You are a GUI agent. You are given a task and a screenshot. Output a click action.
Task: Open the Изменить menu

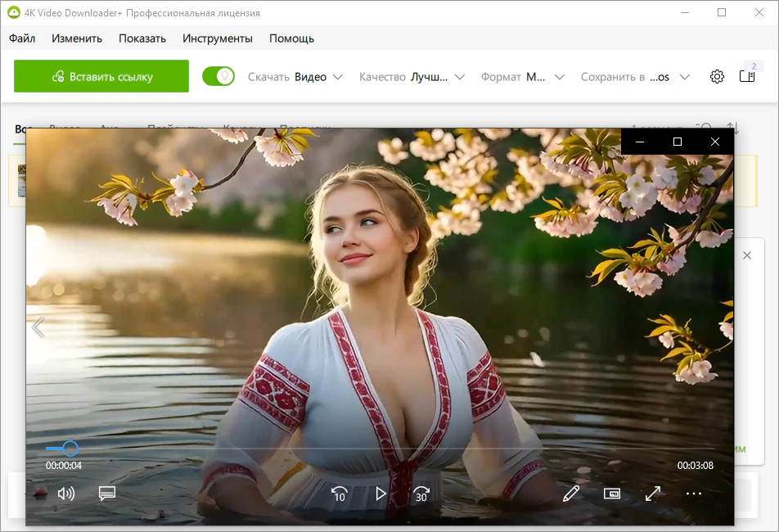pyautogui.click(x=77, y=38)
